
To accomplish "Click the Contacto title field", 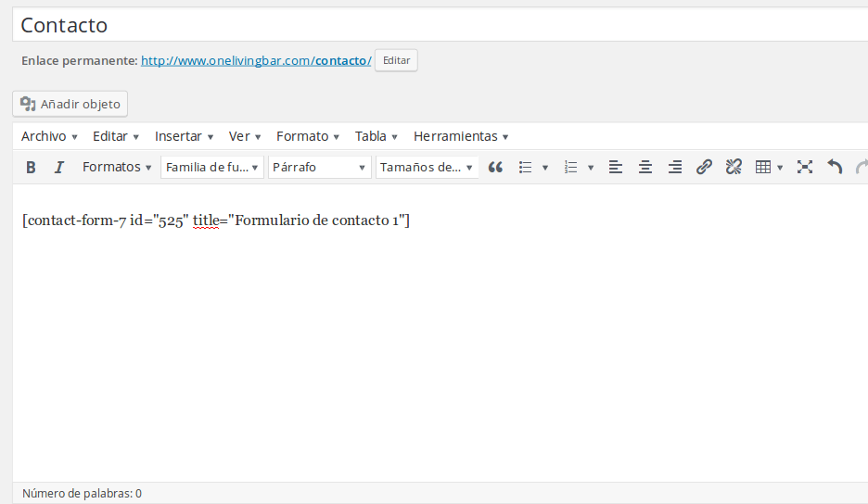I will (440, 25).
